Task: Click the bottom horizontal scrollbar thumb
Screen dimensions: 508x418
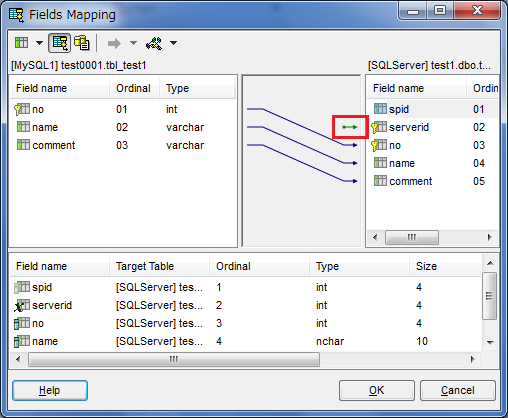Action: click(x=174, y=360)
